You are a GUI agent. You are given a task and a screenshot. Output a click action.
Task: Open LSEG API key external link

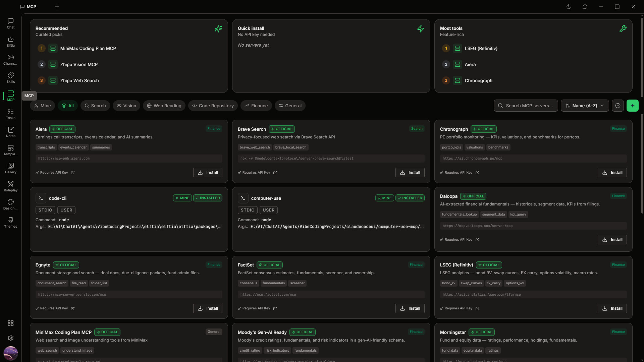tap(477, 308)
